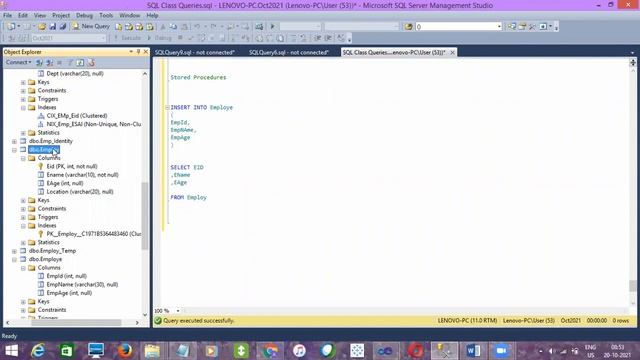
Task: Click the Save All icon in toolbar
Action: point(62,27)
